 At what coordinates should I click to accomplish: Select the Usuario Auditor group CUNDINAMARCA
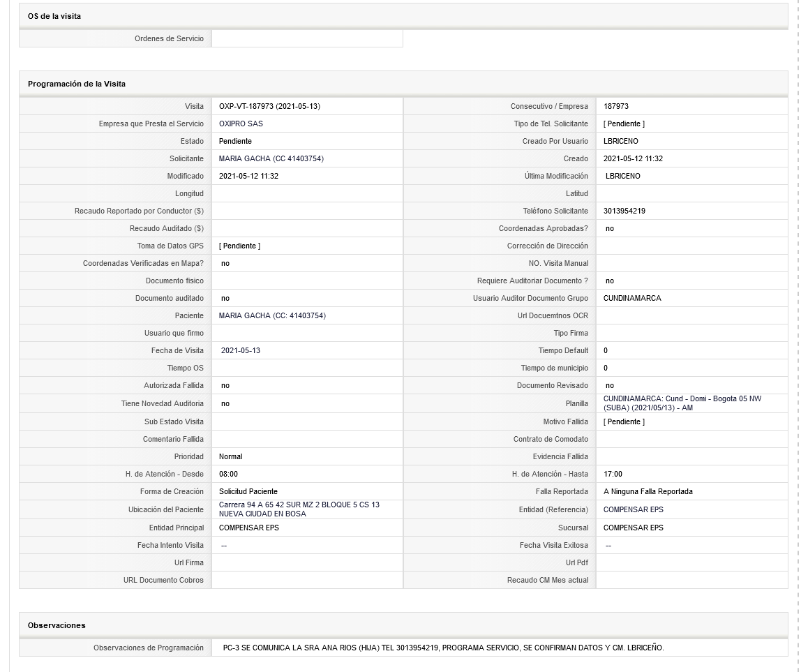click(631, 299)
